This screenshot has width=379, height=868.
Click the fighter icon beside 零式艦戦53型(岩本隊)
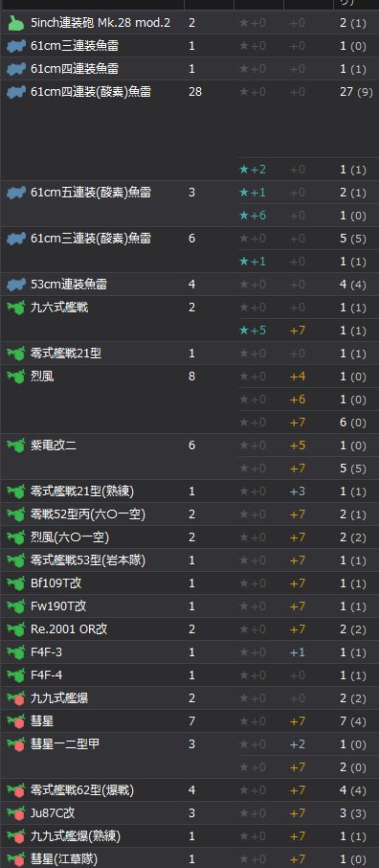coord(16,560)
